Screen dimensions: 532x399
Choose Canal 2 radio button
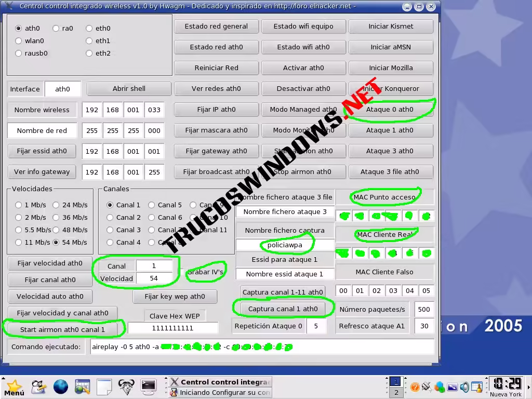pos(110,217)
